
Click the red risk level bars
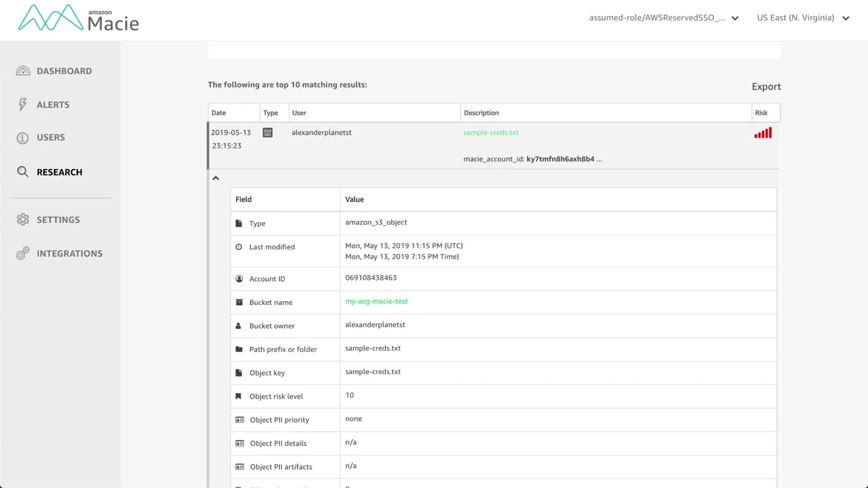[763, 134]
